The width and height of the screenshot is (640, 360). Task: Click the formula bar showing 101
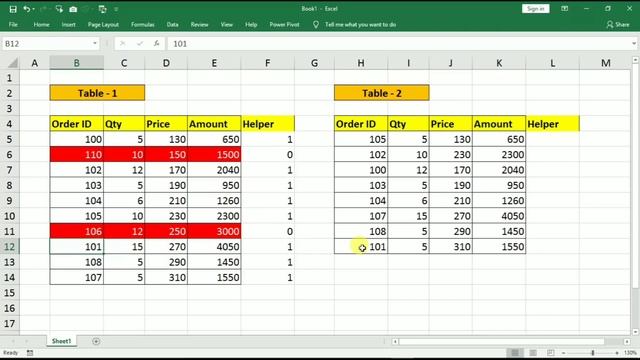(x=398, y=44)
